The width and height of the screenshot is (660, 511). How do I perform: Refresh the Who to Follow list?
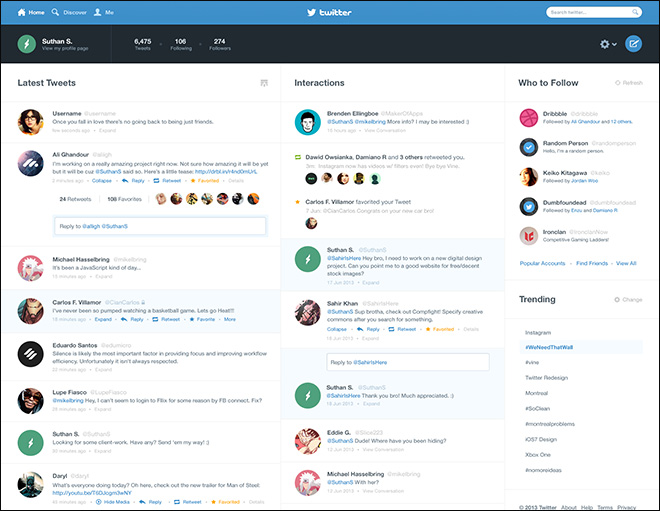point(628,83)
